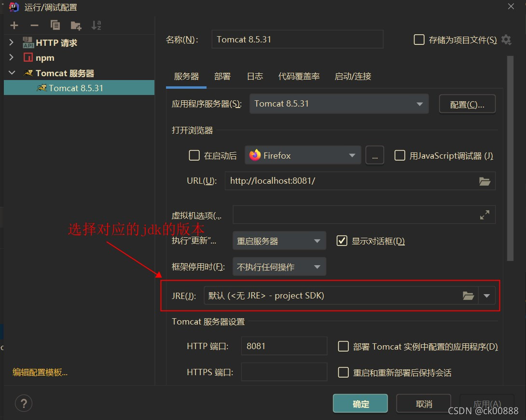The width and height of the screenshot is (526, 420).
Task: Click the copy configuration icon
Action: [55, 25]
